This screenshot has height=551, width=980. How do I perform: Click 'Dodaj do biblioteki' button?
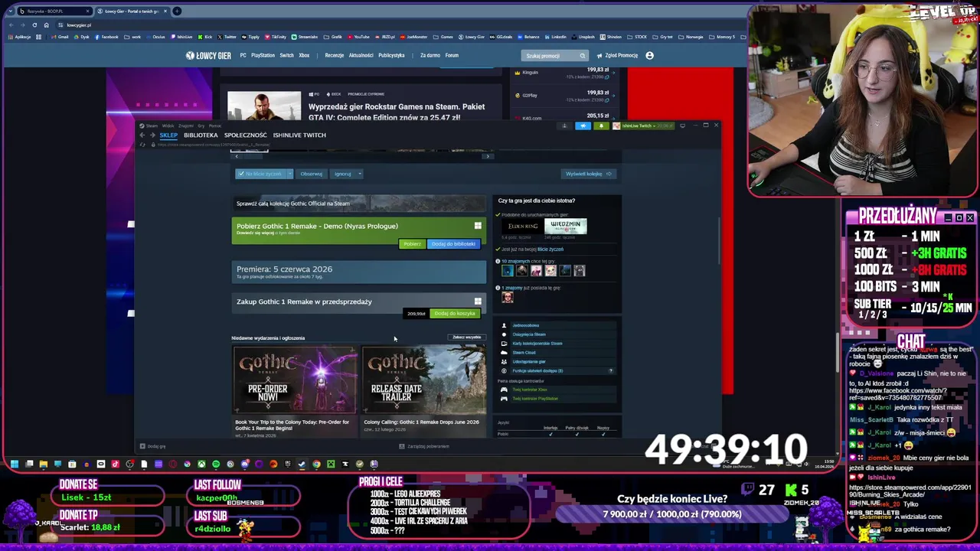pyautogui.click(x=453, y=244)
